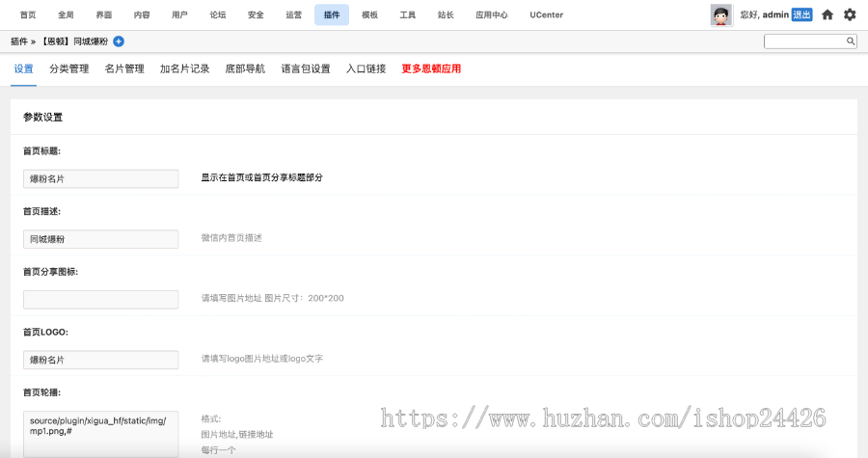Open the 首页 menu
The image size is (868, 458).
(x=28, y=14)
